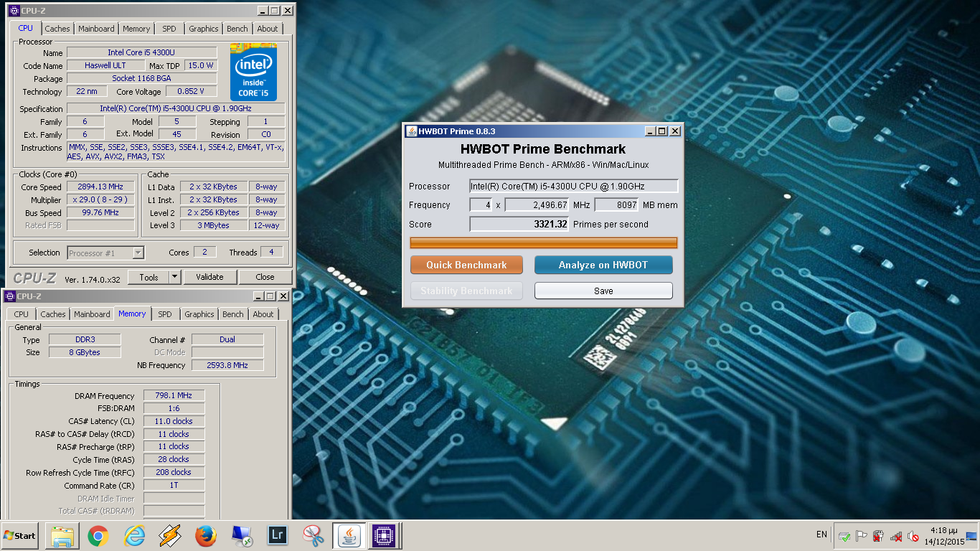Open the Caches tab in the lower CPU-Z window
Screen dimensions: 980x551
click(53, 314)
